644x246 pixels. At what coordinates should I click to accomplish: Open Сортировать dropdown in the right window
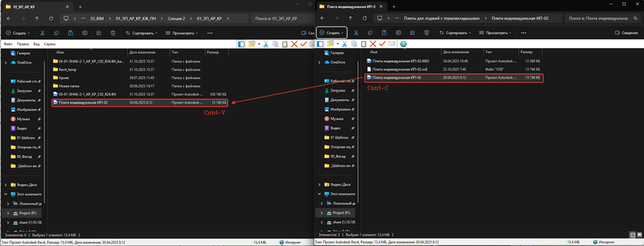point(455,33)
